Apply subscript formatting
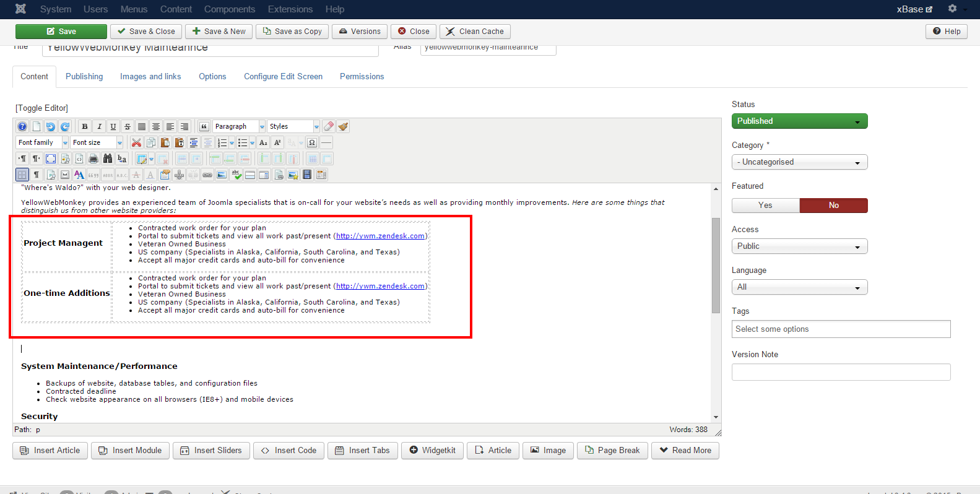Viewport: 980px width, 494px height. [263, 142]
